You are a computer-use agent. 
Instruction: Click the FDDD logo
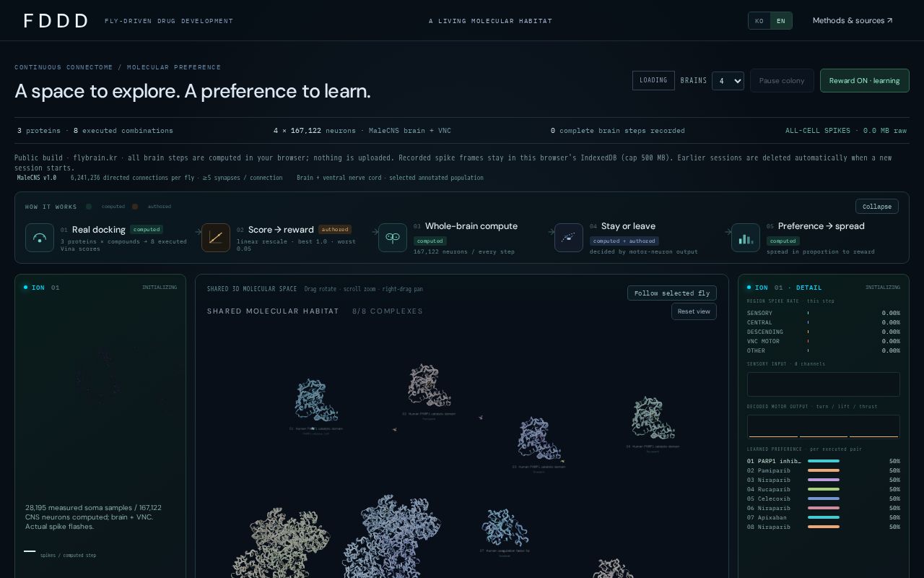click(x=56, y=20)
